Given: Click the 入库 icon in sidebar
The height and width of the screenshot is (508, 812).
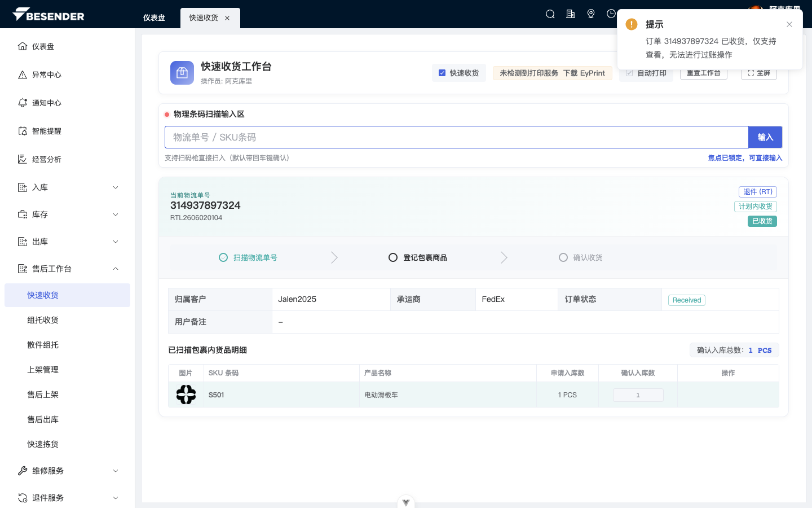Looking at the screenshot, I should click(x=23, y=187).
